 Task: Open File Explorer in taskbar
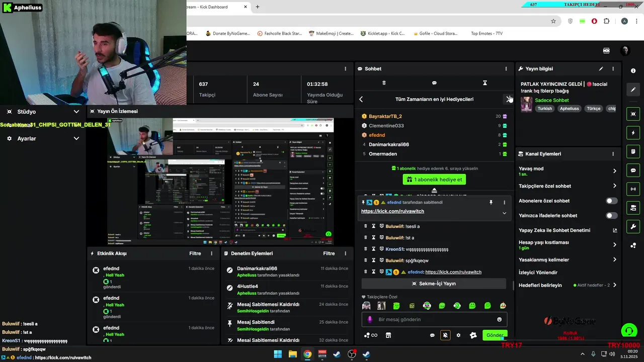292,354
